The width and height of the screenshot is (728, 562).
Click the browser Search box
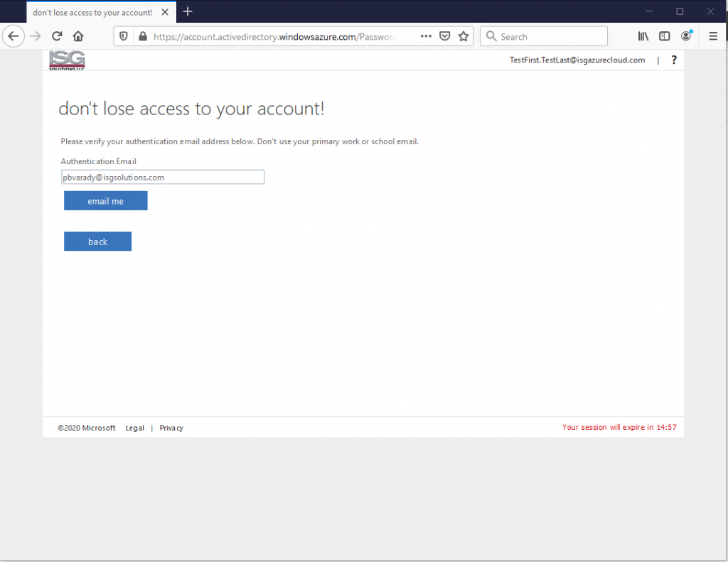coord(544,36)
